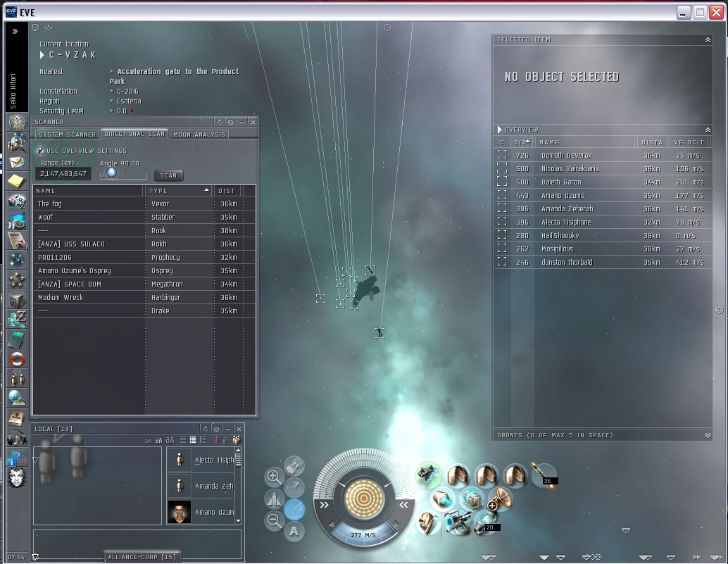The image size is (728, 564).
Task: Open the Alliance-Corp chat tab
Action: point(142,556)
